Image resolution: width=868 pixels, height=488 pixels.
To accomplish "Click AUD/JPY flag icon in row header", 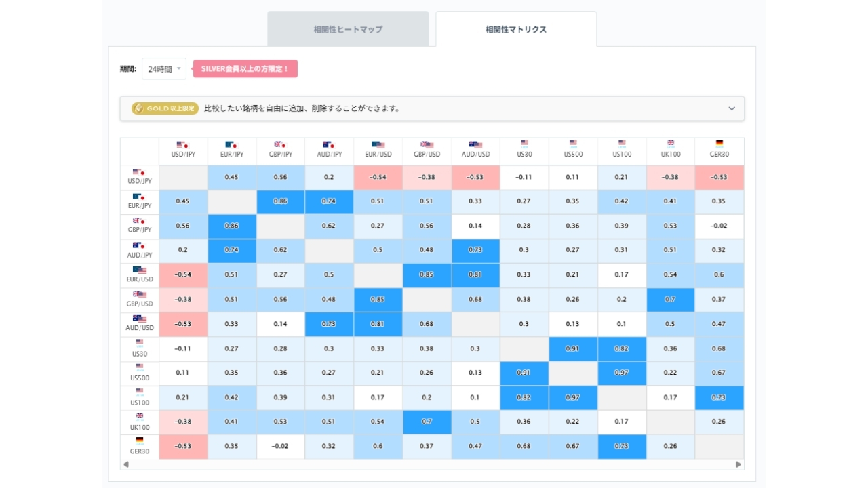I will click(140, 246).
